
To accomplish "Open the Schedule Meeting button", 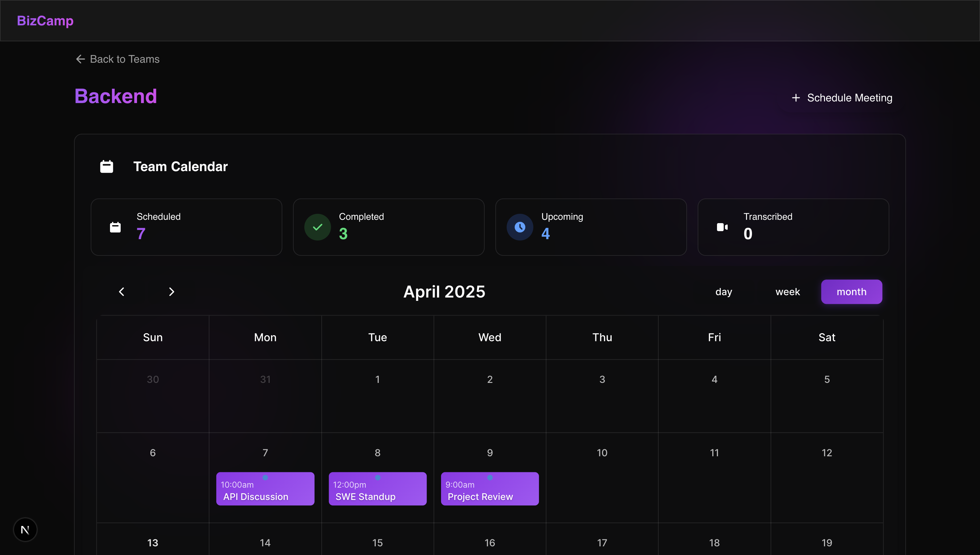I will click(x=849, y=98).
